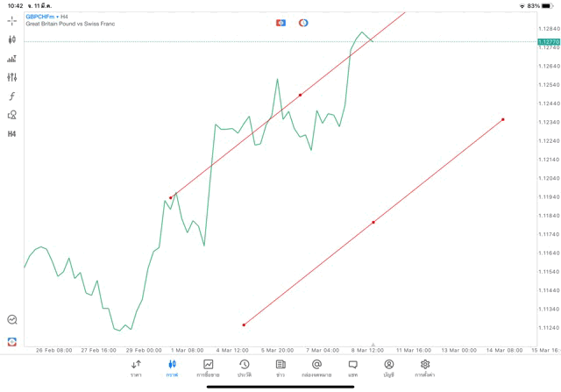The image size is (561, 392).
Task: Select the crosshair tool in left sidebar
Action: click(x=12, y=20)
